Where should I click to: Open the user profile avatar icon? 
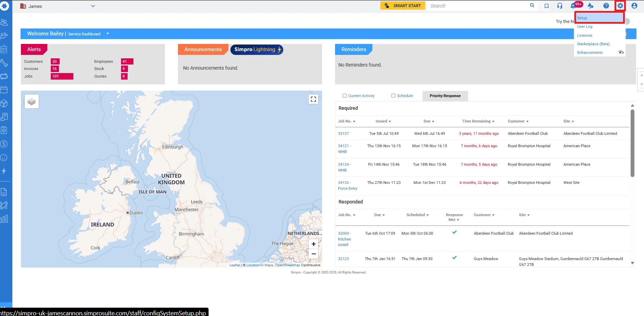[634, 6]
